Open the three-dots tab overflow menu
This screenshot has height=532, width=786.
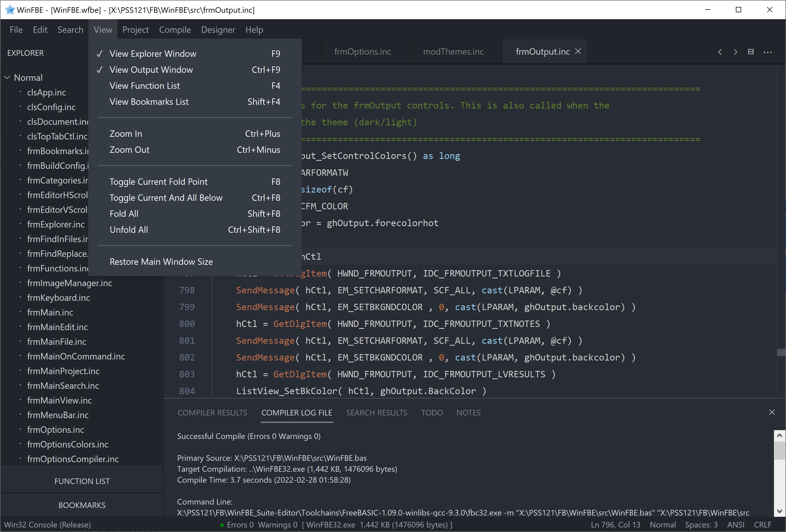point(767,52)
